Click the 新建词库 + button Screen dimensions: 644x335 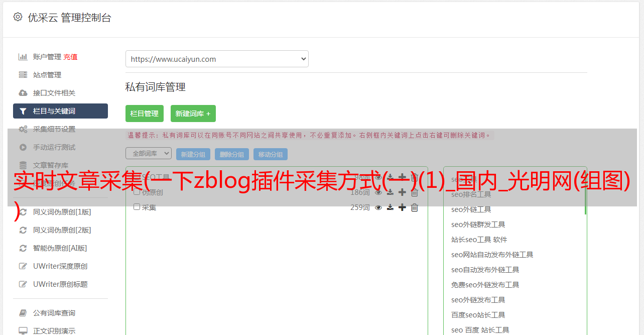click(193, 114)
